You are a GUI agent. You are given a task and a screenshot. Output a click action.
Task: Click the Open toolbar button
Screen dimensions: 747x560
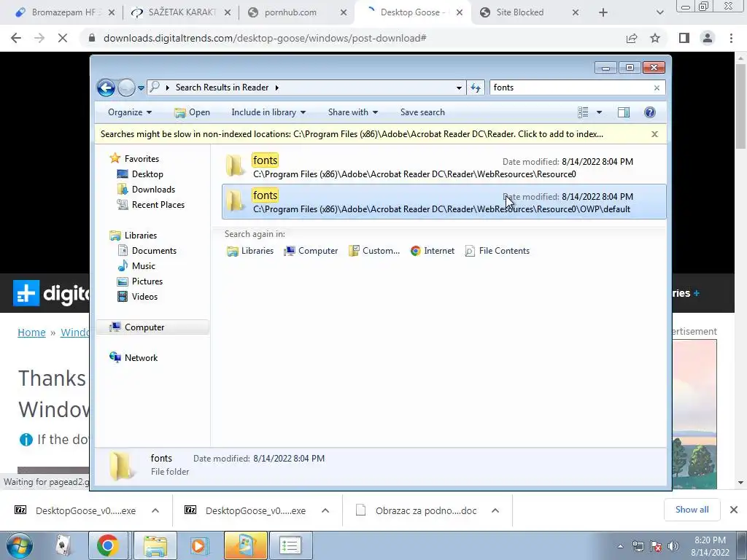click(x=192, y=112)
